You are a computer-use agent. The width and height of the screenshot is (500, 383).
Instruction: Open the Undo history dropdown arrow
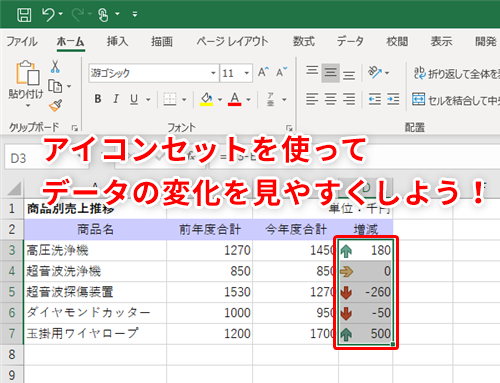[60, 14]
